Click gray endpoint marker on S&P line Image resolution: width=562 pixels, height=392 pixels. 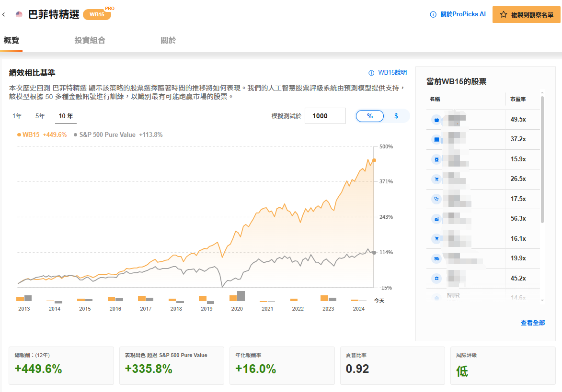coord(374,253)
